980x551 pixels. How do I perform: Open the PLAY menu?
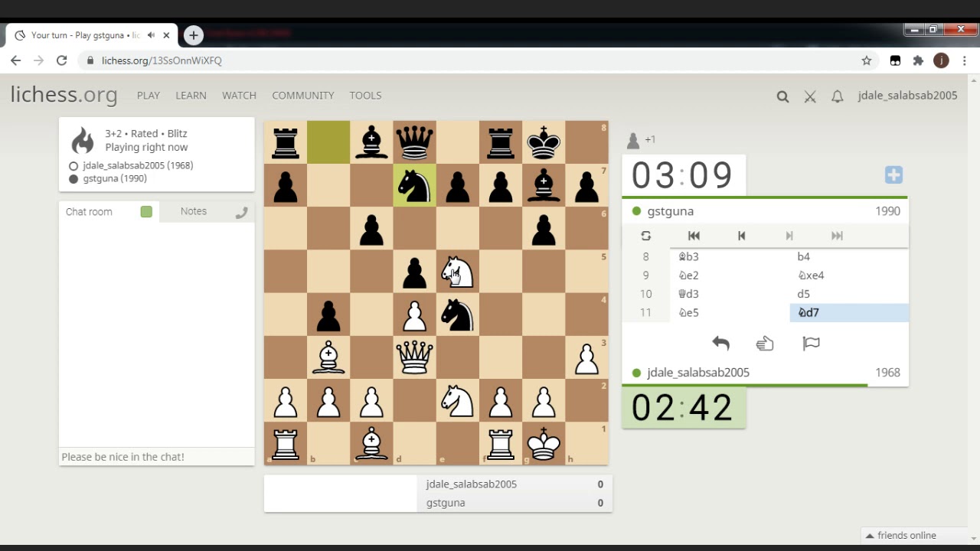(x=149, y=96)
